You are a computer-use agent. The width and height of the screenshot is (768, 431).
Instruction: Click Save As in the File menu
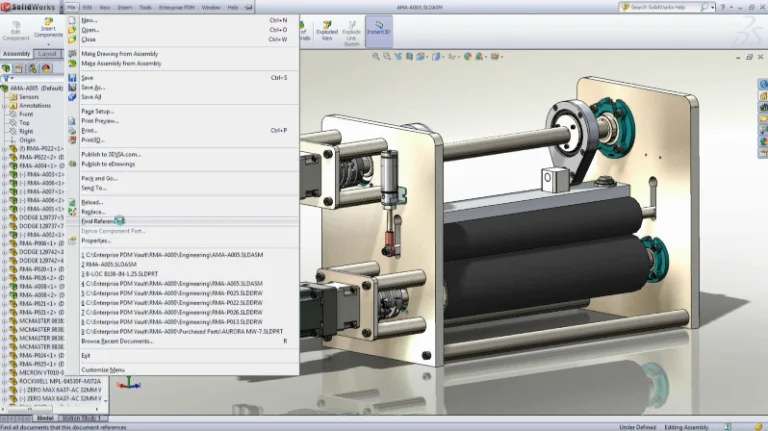pos(93,88)
